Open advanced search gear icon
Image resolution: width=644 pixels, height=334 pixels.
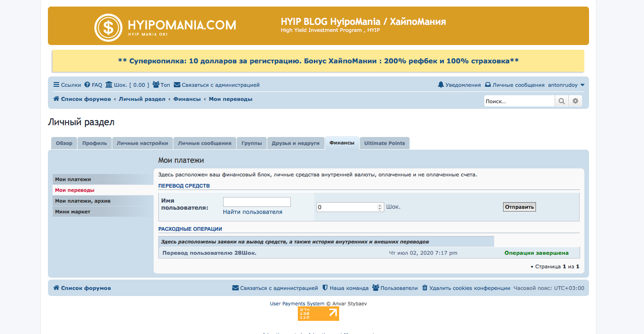click(x=575, y=101)
